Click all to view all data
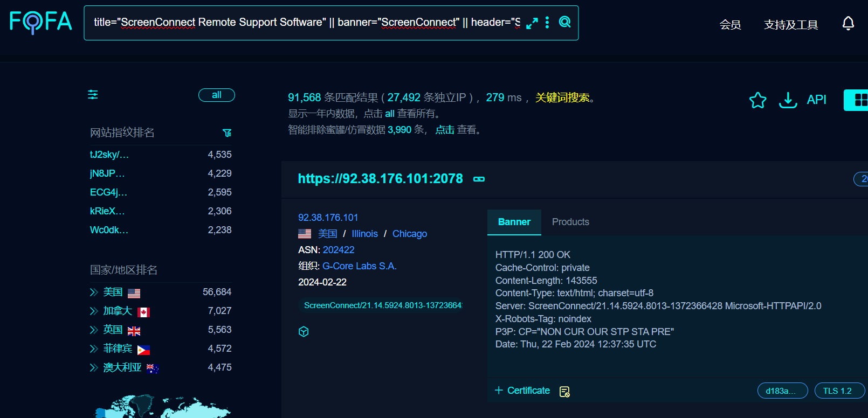868x418 pixels. click(390, 114)
